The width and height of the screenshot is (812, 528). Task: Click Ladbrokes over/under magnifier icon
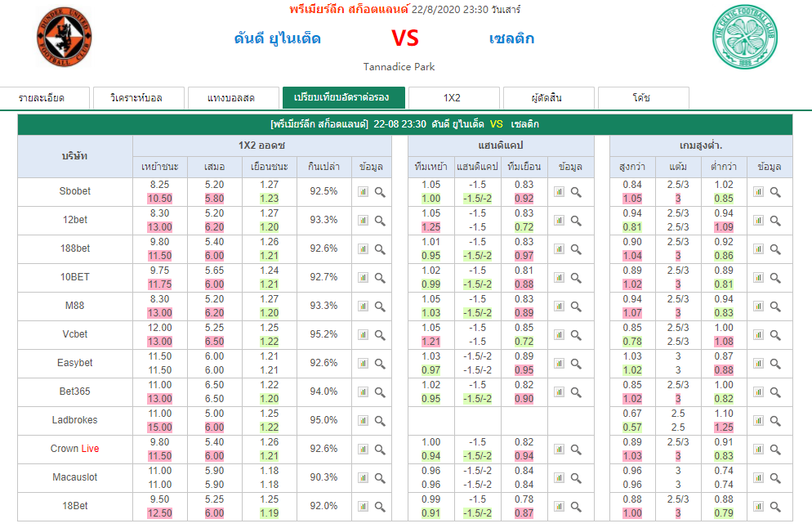click(775, 421)
